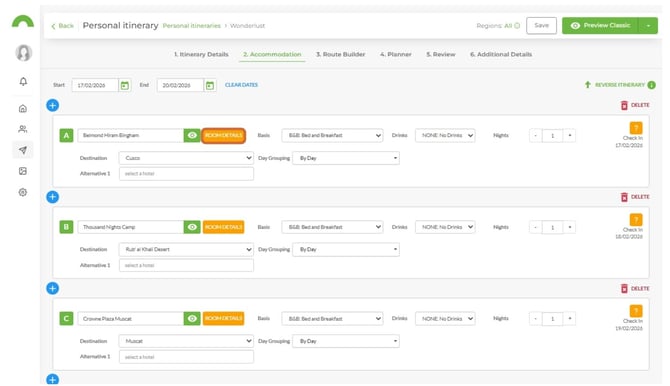Click the green A leg marker
Viewport: 670px width, 386px height.
tap(66, 136)
